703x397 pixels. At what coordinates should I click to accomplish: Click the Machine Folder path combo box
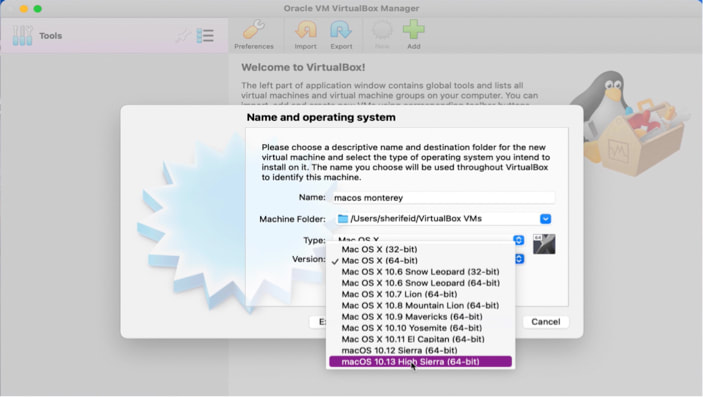pos(444,219)
